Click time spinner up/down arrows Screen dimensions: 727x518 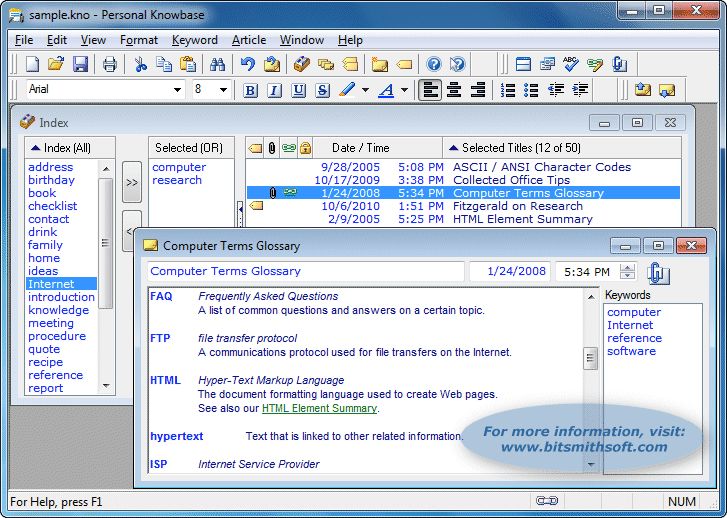click(628, 271)
